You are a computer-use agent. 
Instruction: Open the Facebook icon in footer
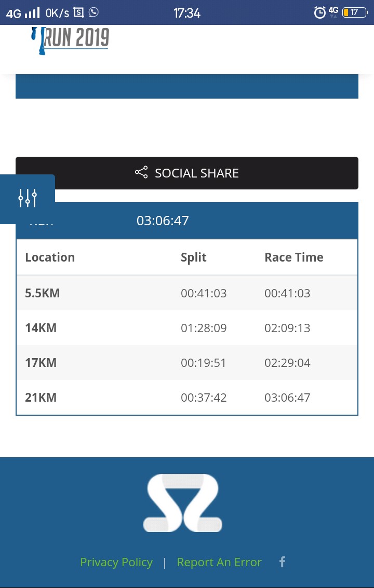coord(283,562)
